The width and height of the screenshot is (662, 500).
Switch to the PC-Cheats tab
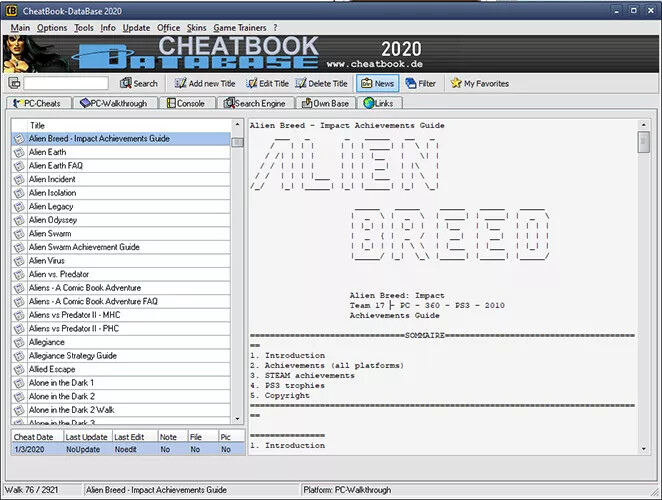[x=39, y=103]
